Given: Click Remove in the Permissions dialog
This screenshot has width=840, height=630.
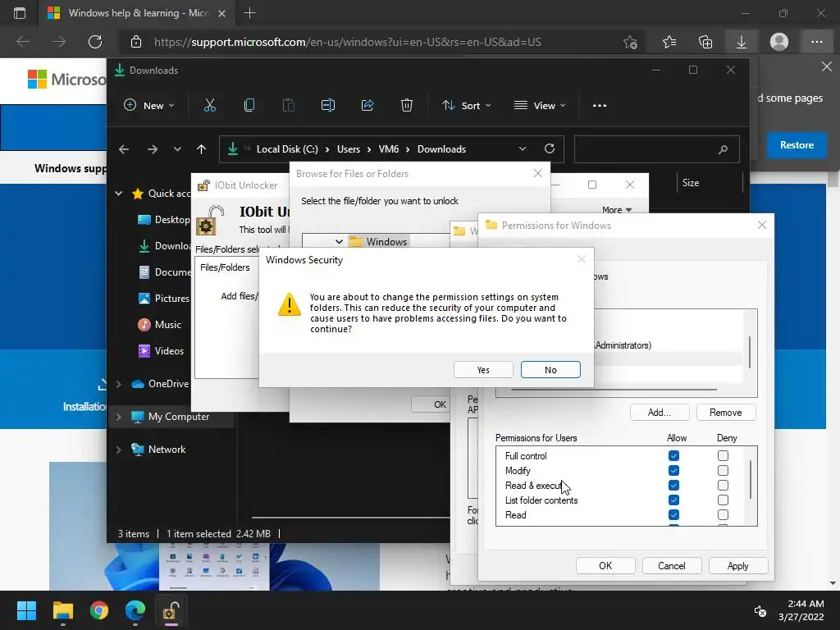Looking at the screenshot, I should point(725,413).
